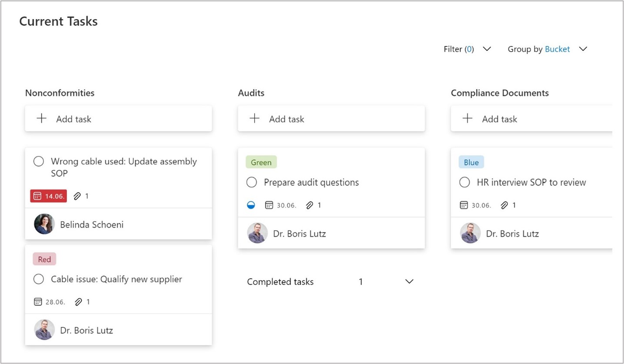This screenshot has height=364, width=624.
Task: Open the Wrong cable used: Update assembly SOP task
Action: pyautogui.click(x=124, y=167)
